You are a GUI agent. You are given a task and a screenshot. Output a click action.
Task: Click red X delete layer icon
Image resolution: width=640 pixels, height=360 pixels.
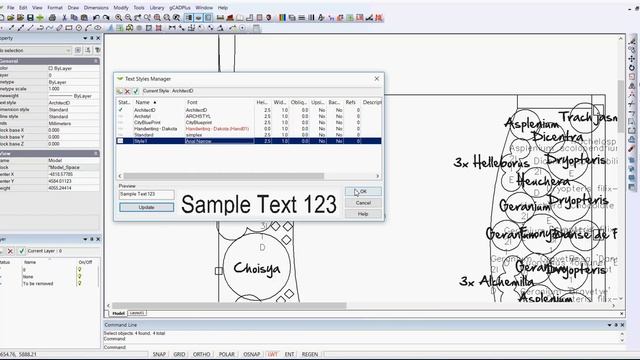(x=11, y=251)
